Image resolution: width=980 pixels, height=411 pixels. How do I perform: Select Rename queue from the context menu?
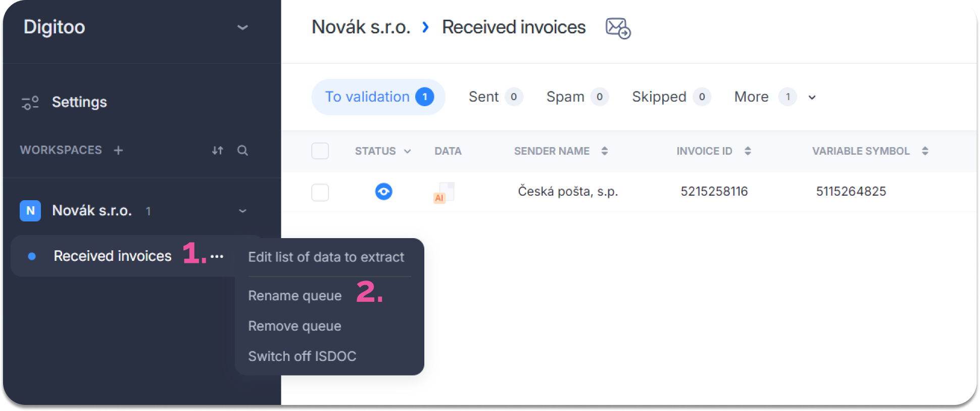click(295, 296)
